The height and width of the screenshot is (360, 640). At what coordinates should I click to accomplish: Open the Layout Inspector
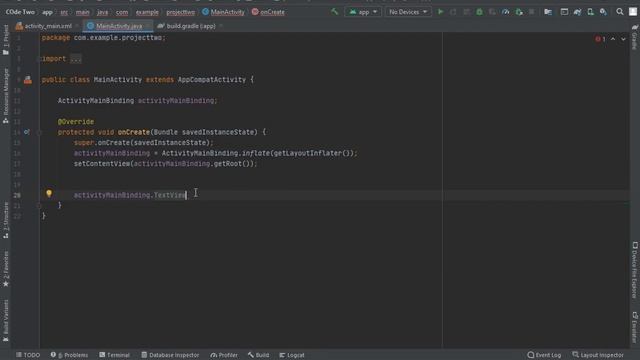pyautogui.click(x=598, y=355)
